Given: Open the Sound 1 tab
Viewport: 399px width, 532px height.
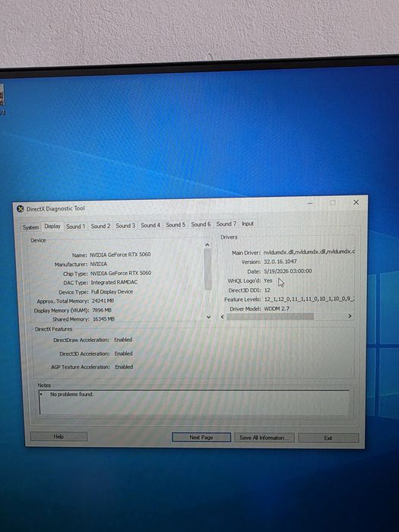Looking at the screenshot, I should click(76, 226).
